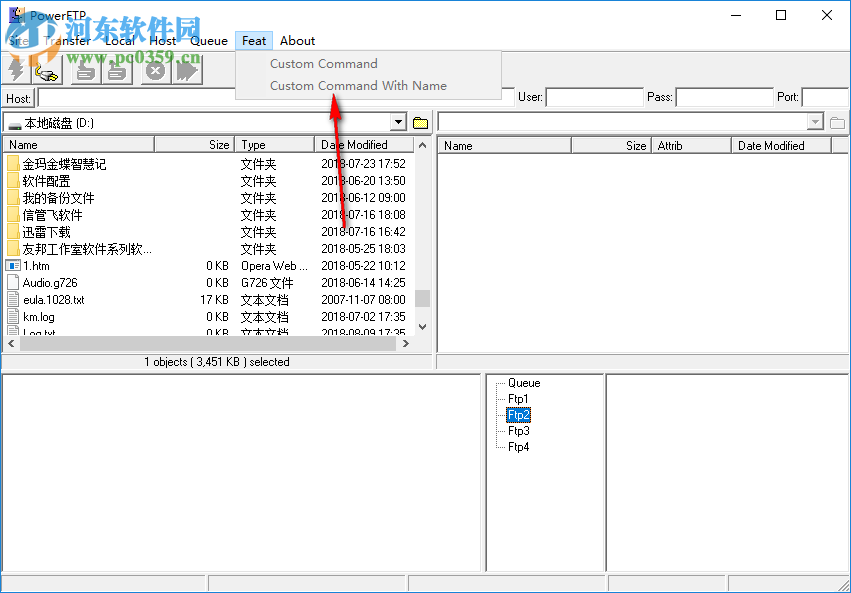Select the first upload toolbar icon

pyautogui.click(x=84, y=71)
